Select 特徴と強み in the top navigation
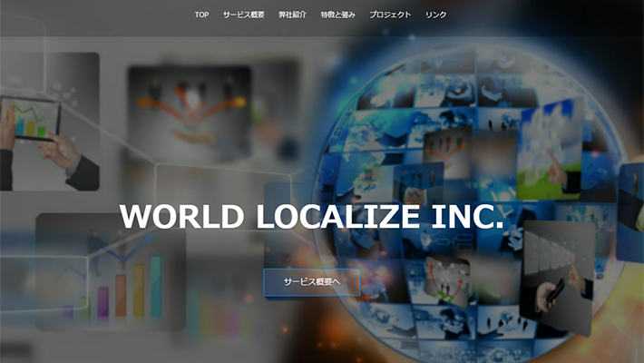Image resolution: width=644 pixels, height=363 pixels. pyautogui.click(x=337, y=15)
